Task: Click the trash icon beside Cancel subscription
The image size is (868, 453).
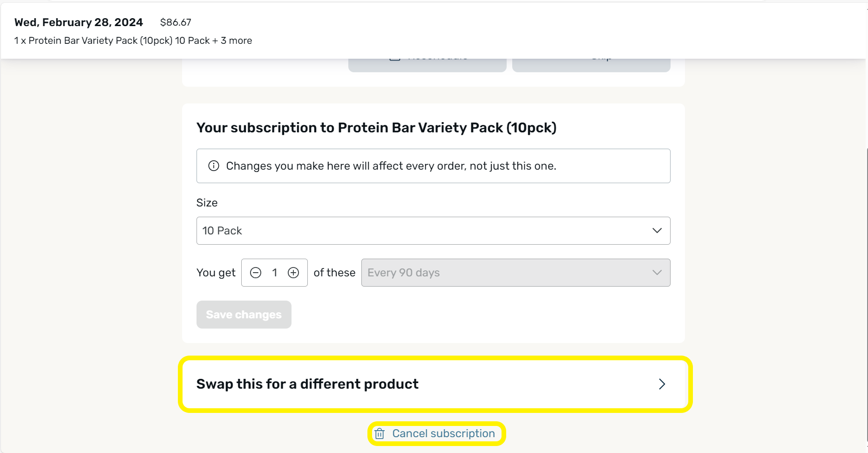Action: coord(380,433)
